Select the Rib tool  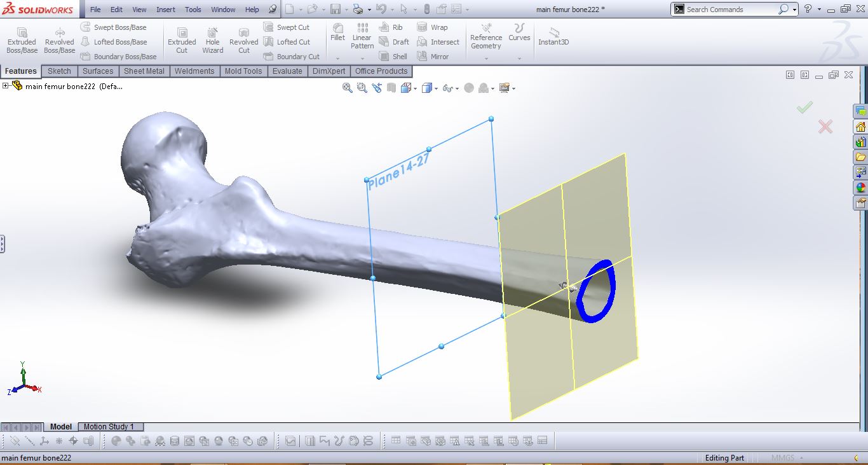(x=391, y=27)
